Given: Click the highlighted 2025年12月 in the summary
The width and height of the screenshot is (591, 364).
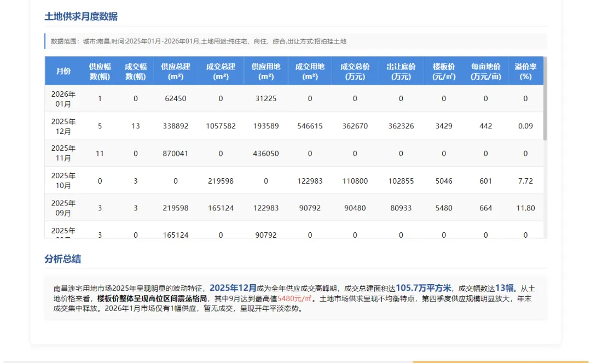Looking at the screenshot, I should tap(233, 288).
